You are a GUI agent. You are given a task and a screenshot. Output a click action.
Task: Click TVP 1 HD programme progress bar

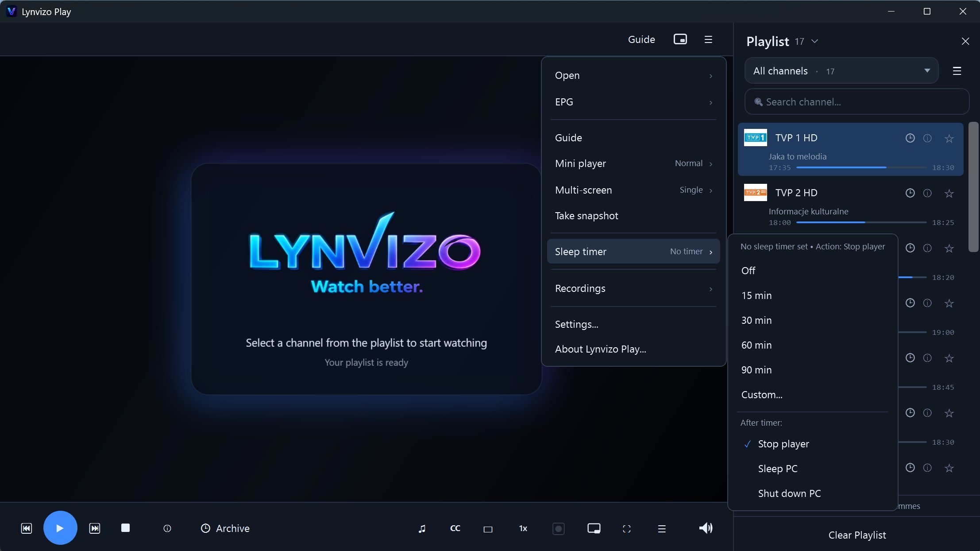[x=861, y=167]
